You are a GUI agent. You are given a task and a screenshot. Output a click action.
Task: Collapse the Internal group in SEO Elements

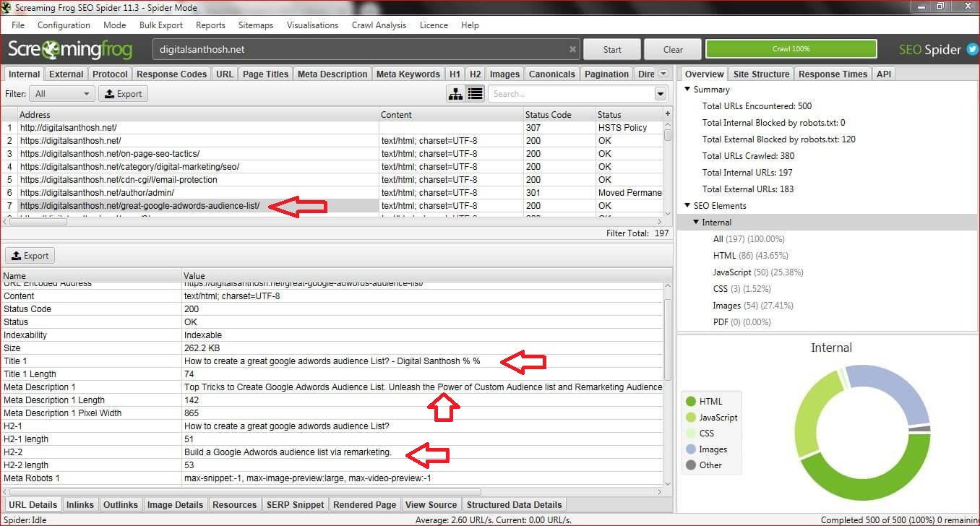696,223
